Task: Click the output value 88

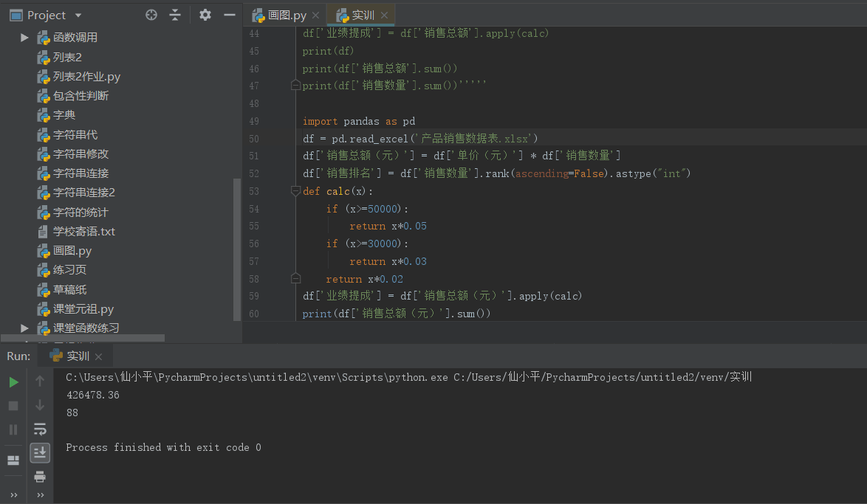Action: pyautogui.click(x=72, y=412)
